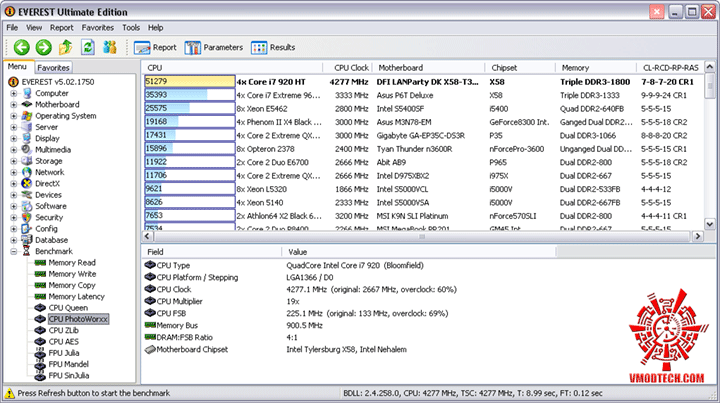The height and width of the screenshot is (403, 720).
Task: Sort by Chipset column header
Action: pyautogui.click(x=520, y=67)
